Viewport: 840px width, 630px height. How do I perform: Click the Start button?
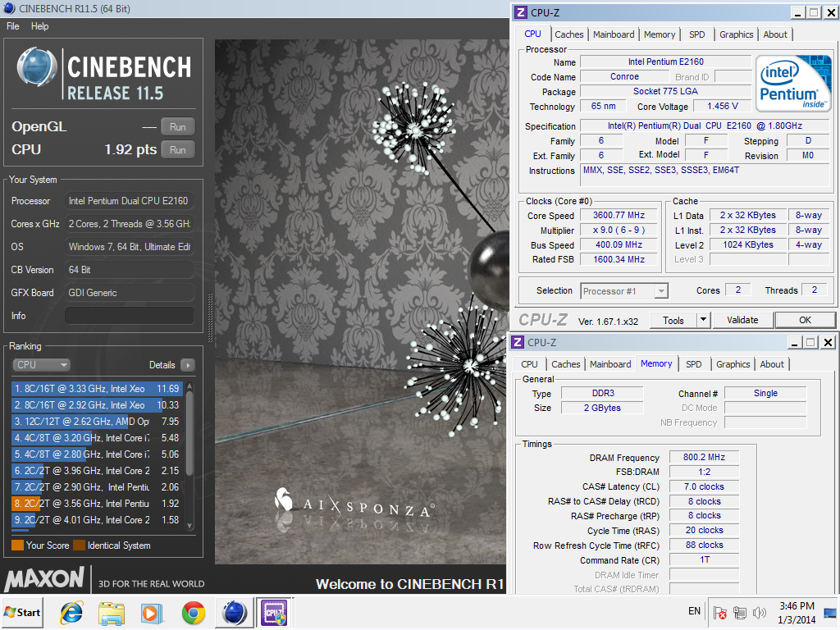(x=22, y=612)
